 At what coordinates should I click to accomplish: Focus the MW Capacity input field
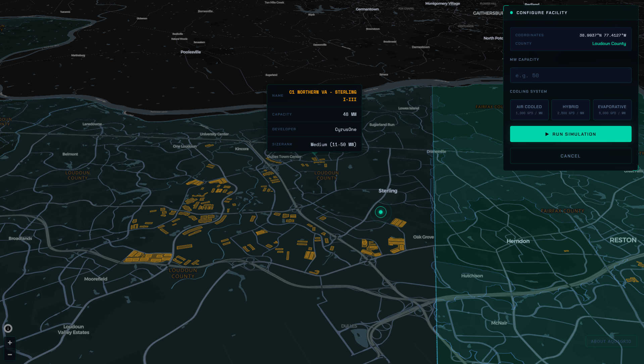pyautogui.click(x=571, y=75)
